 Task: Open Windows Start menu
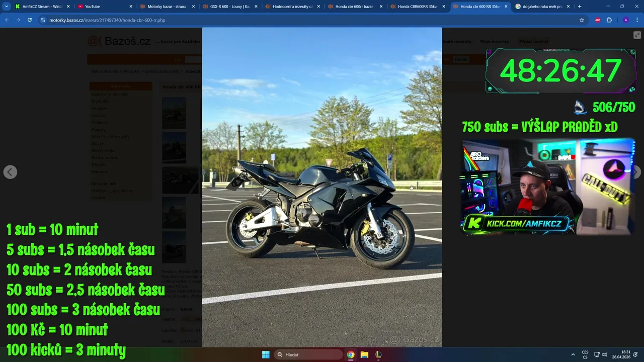(x=266, y=354)
